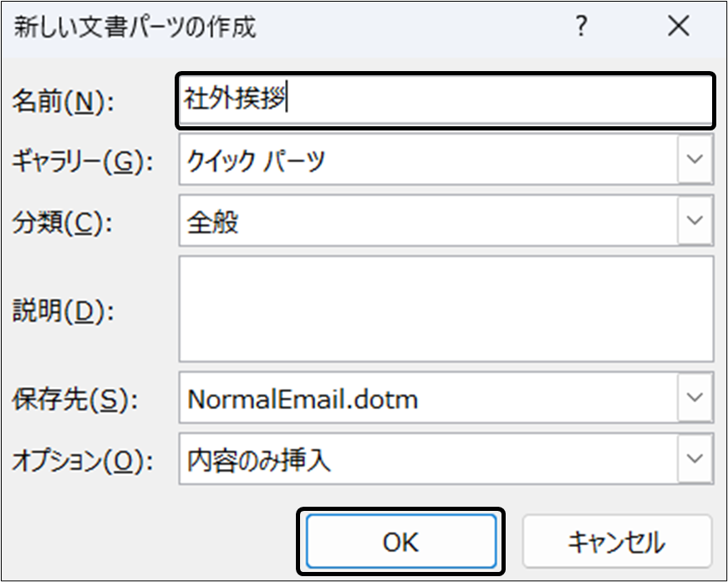This screenshot has height=582, width=728.
Task: Close the 新しい文書パーツの作成 dialog
Action: coord(679,27)
